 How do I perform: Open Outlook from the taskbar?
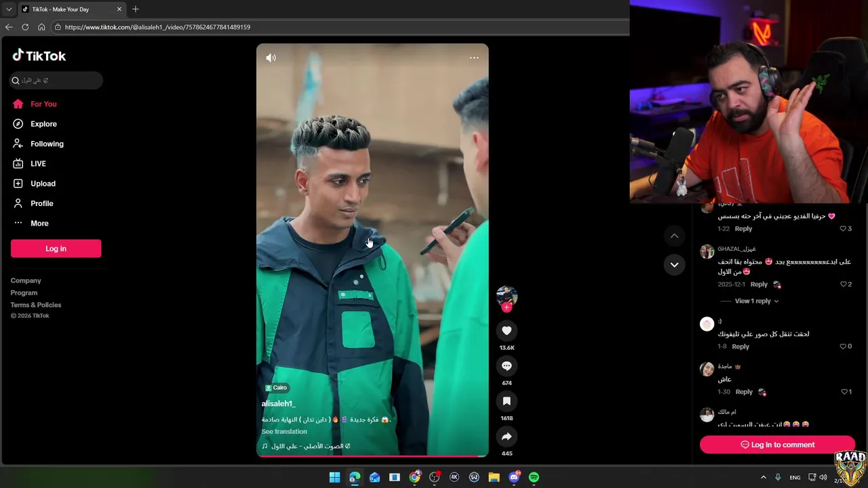[374, 477]
